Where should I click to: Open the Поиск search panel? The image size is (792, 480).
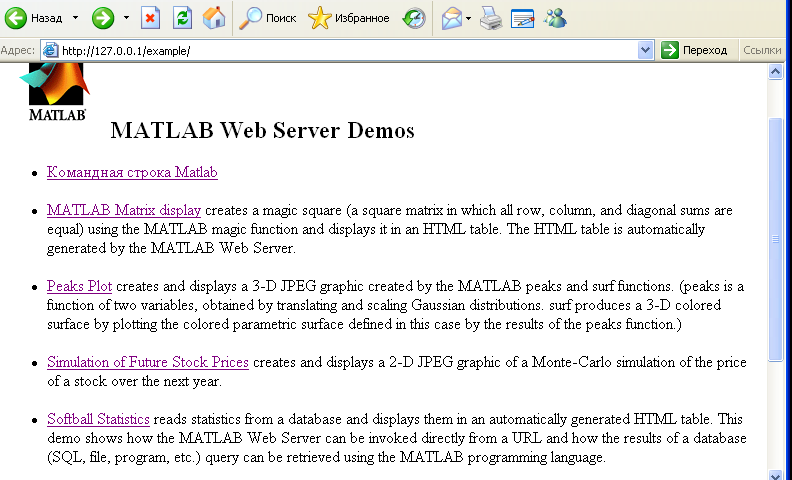[x=268, y=18]
